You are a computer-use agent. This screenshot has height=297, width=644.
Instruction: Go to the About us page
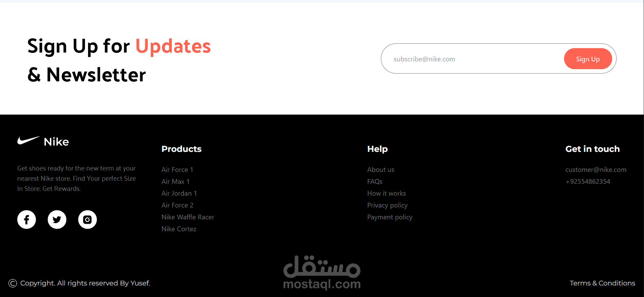tap(381, 170)
